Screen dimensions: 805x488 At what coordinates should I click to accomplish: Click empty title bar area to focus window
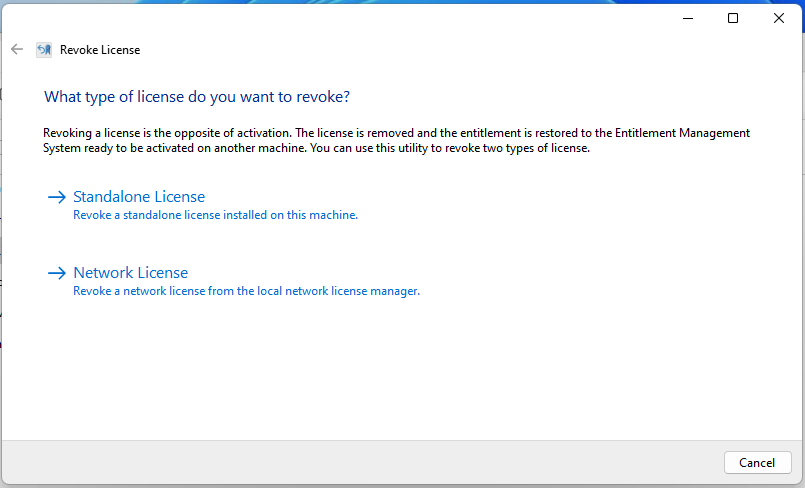pyautogui.click(x=400, y=18)
